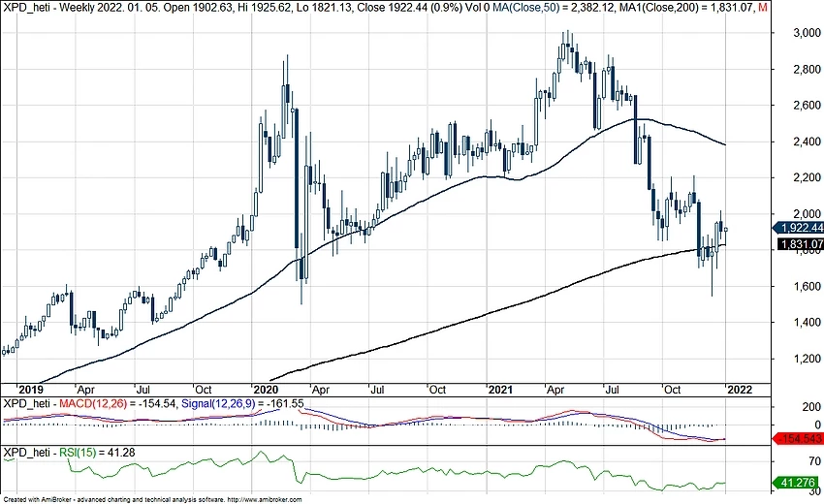The width and height of the screenshot is (824, 504).
Task: Click the 1,831.07 moving average tag
Action: pos(801,244)
